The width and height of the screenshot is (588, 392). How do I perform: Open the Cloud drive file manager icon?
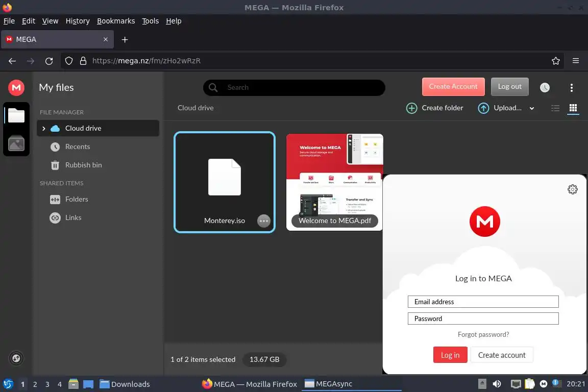[x=16, y=115]
